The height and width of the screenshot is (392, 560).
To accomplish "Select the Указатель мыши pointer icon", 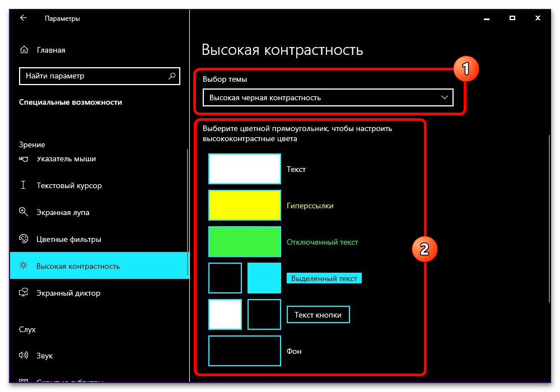I will tap(24, 159).
